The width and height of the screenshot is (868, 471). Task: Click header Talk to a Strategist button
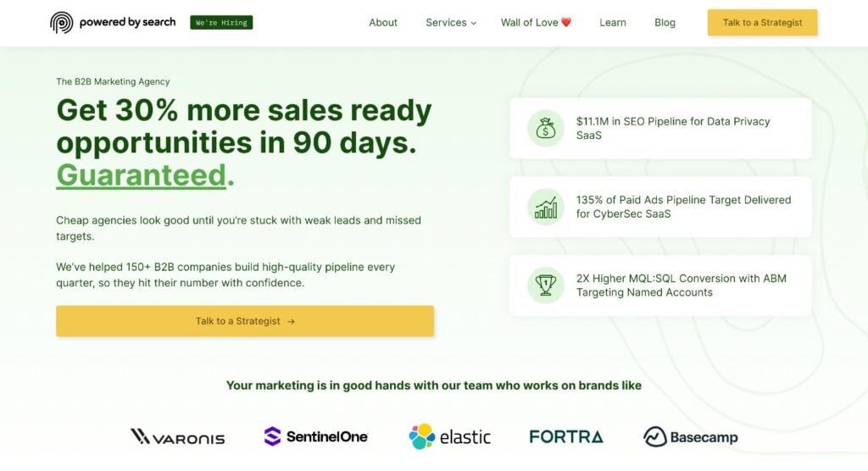tap(762, 23)
